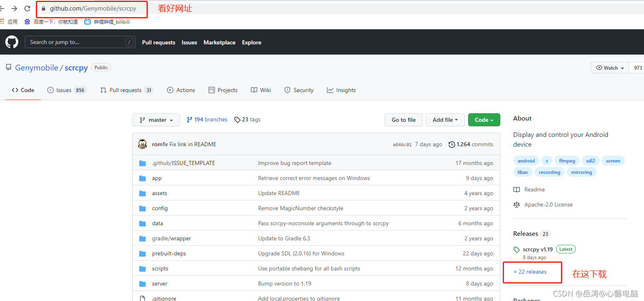Switch to the Code tab
The height and width of the screenshot is (301, 644).
click(x=23, y=90)
